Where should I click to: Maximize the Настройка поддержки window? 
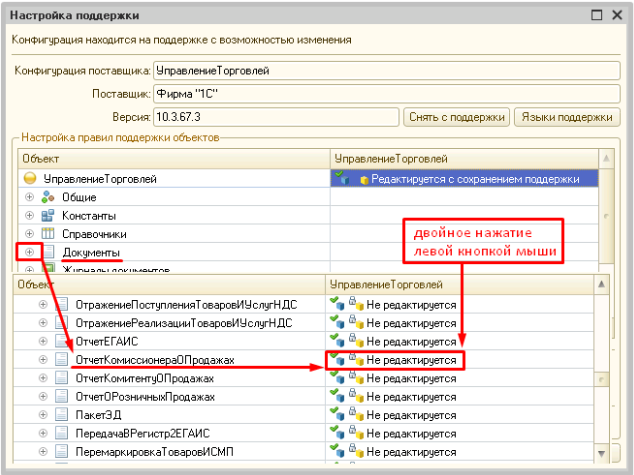tap(597, 15)
